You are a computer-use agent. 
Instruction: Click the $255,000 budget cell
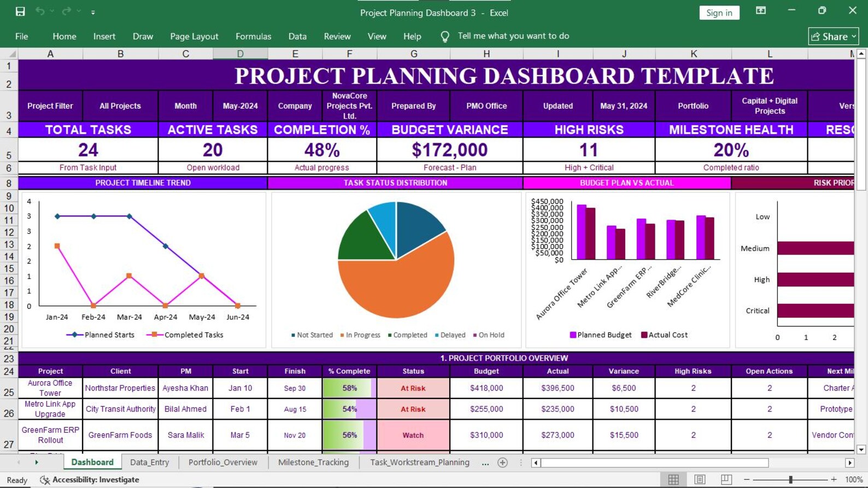486,409
